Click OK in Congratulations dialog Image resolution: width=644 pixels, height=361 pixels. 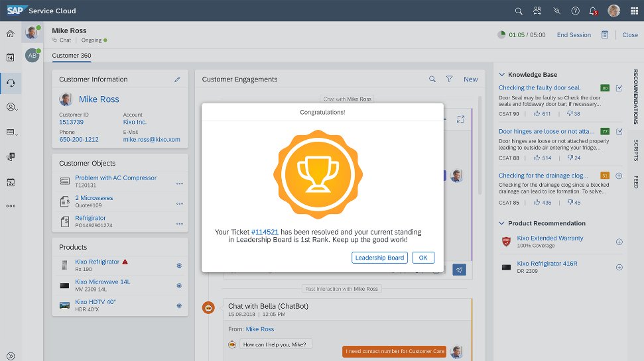[x=423, y=258]
